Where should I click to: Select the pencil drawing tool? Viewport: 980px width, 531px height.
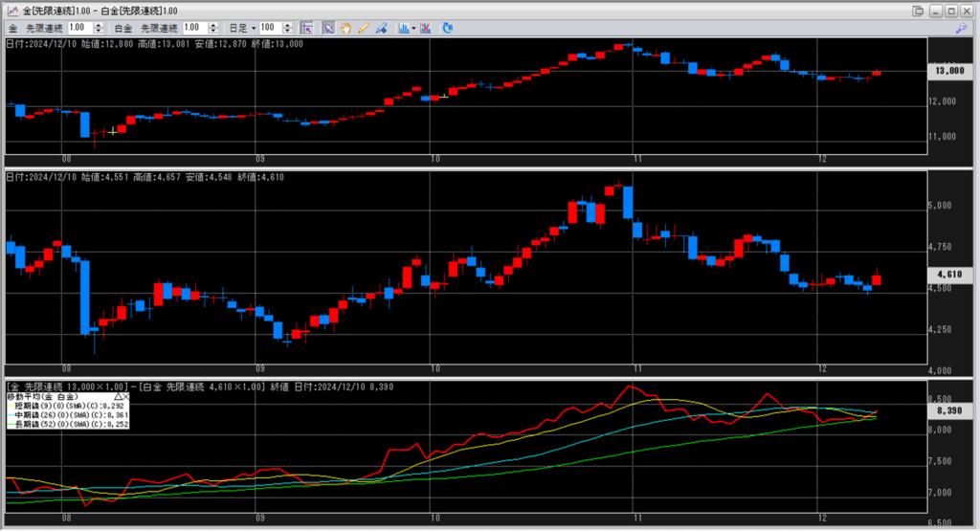coord(363,28)
